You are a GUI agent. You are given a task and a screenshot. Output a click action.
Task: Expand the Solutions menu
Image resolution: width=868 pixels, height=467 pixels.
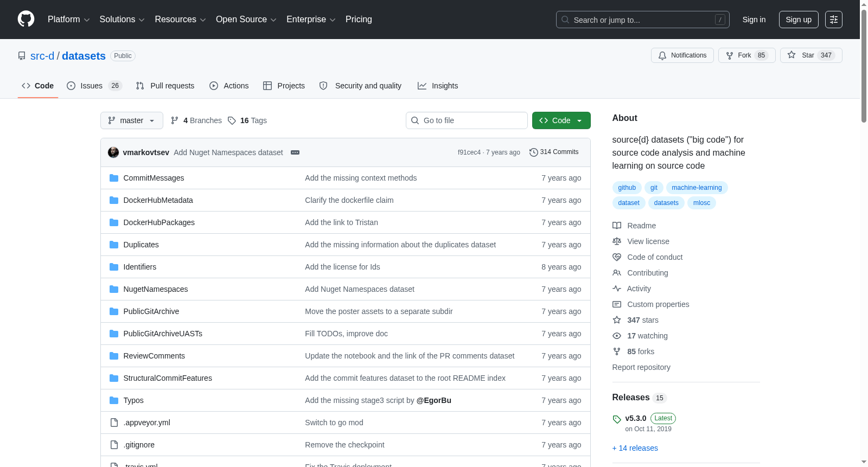pos(122,20)
